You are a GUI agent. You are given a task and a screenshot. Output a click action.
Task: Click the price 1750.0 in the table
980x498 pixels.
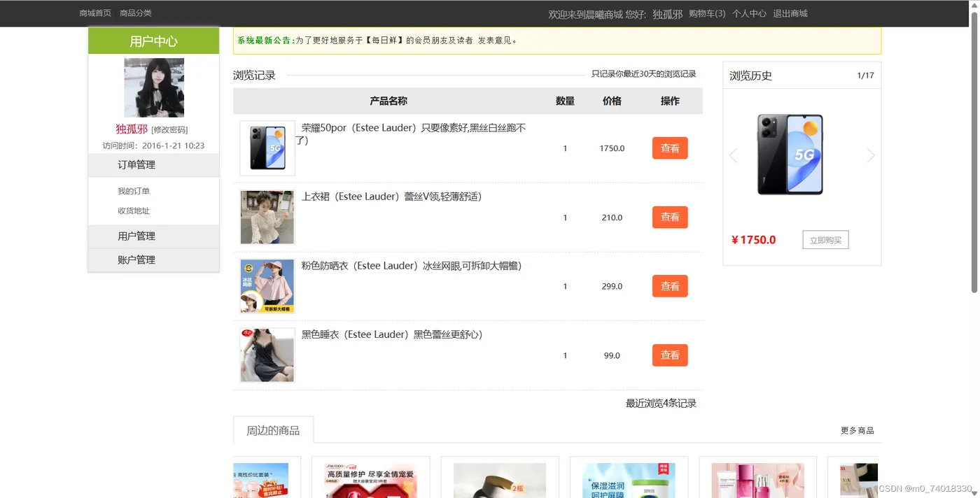pos(612,148)
